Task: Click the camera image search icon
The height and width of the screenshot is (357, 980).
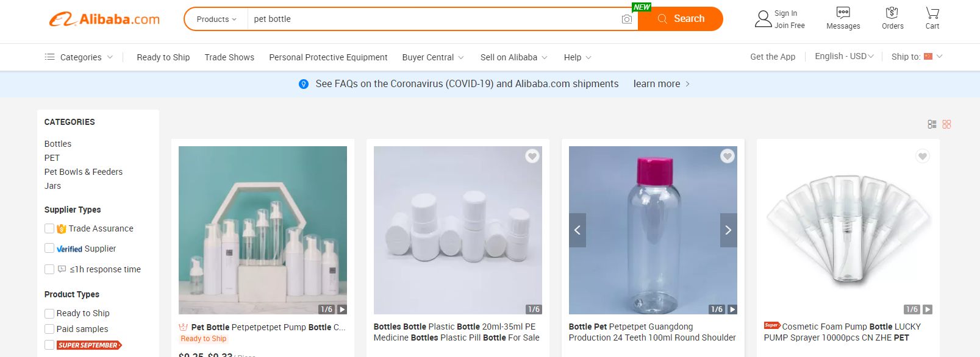Action: pos(626,19)
